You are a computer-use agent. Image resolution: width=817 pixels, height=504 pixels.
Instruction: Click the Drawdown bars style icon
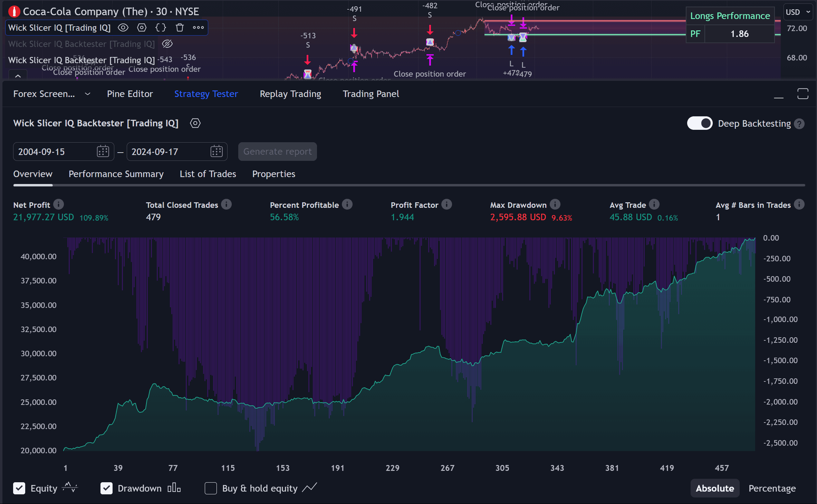click(x=174, y=488)
